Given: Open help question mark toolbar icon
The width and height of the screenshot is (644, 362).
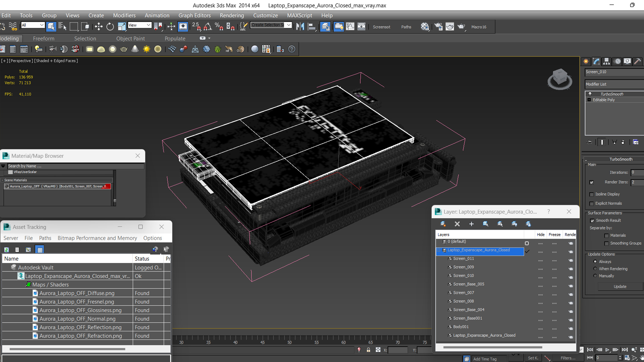Looking at the screenshot, I should click(x=292, y=49).
